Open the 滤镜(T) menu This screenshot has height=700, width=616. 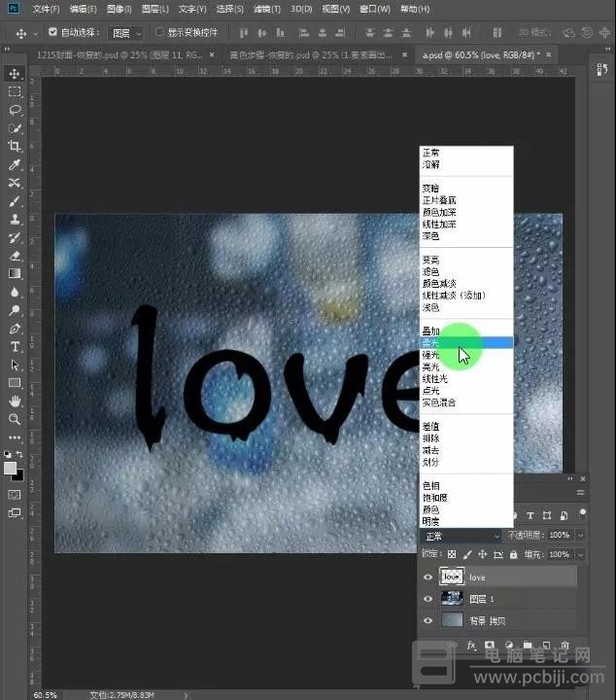267,9
